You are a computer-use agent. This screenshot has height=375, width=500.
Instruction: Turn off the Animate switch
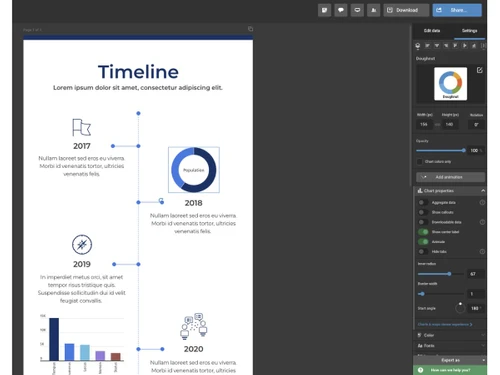pos(423,242)
